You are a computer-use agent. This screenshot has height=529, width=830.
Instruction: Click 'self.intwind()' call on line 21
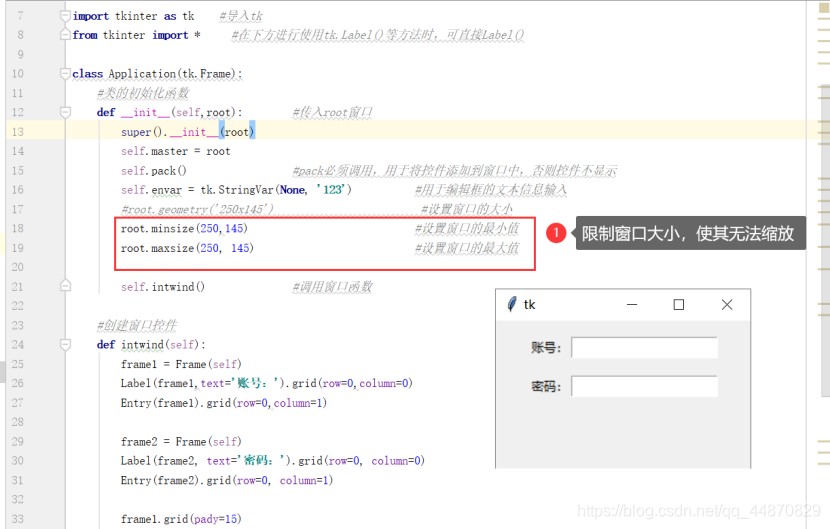pyautogui.click(x=163, y=287)
